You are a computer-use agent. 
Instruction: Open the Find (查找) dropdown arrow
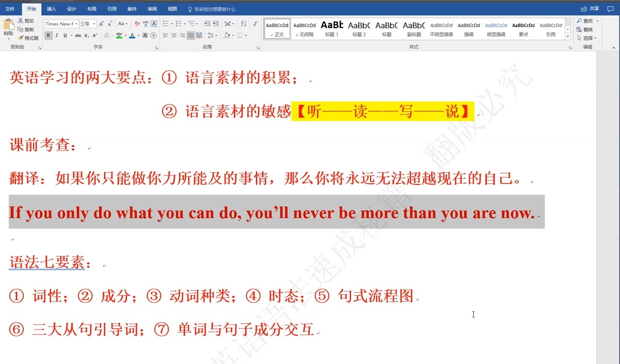click(597, 21)
